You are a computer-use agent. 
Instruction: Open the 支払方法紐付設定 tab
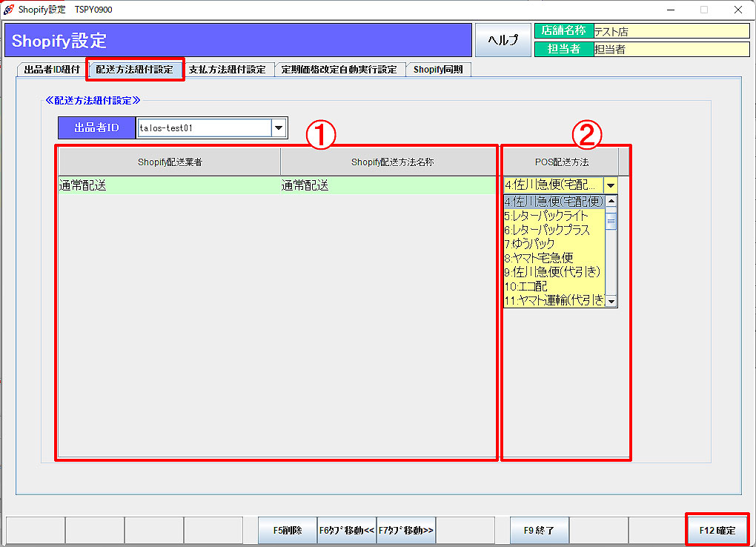pos(227,70)
